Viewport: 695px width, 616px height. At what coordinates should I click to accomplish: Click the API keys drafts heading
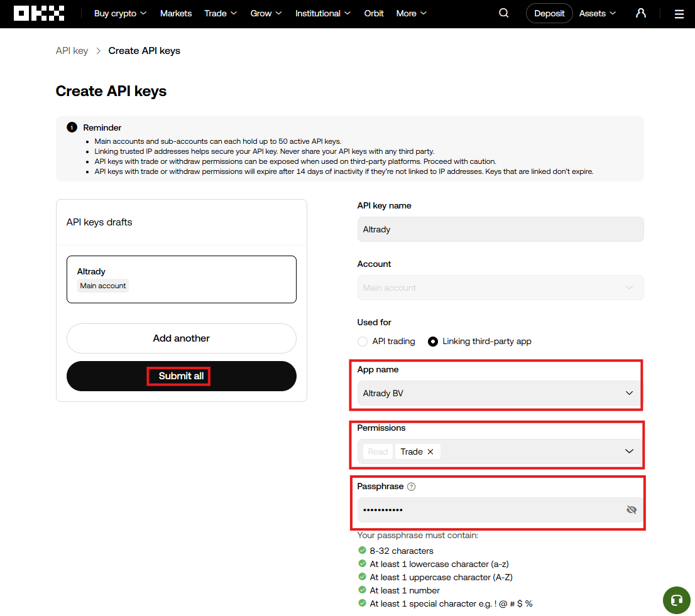pos(99,222)
